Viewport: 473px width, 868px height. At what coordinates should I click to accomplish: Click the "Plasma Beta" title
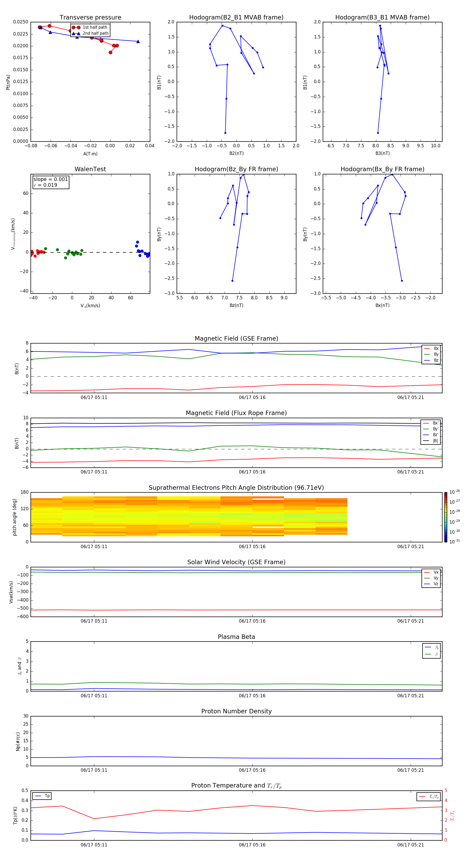[236, 637]
